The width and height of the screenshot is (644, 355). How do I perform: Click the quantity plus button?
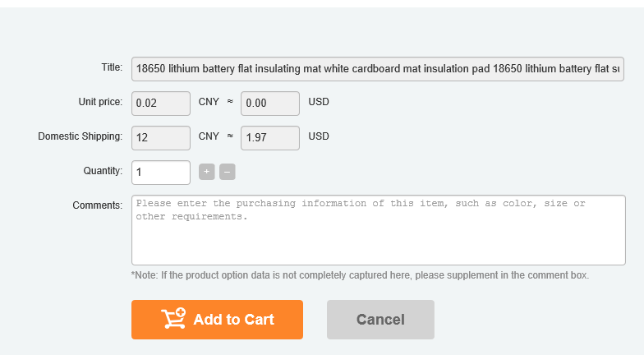click(x=207, y=172)
